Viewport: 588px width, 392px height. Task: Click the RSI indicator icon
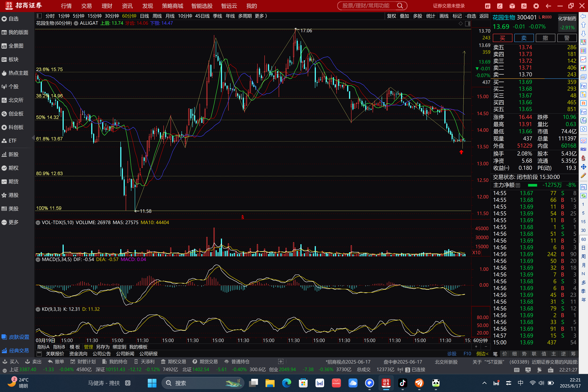point(583,149)
